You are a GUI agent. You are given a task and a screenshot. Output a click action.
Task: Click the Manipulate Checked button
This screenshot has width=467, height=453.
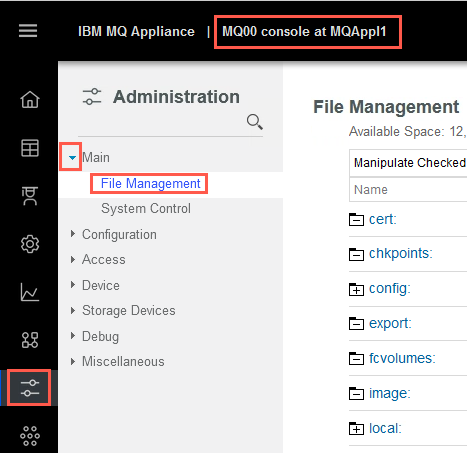coord(408,163)
